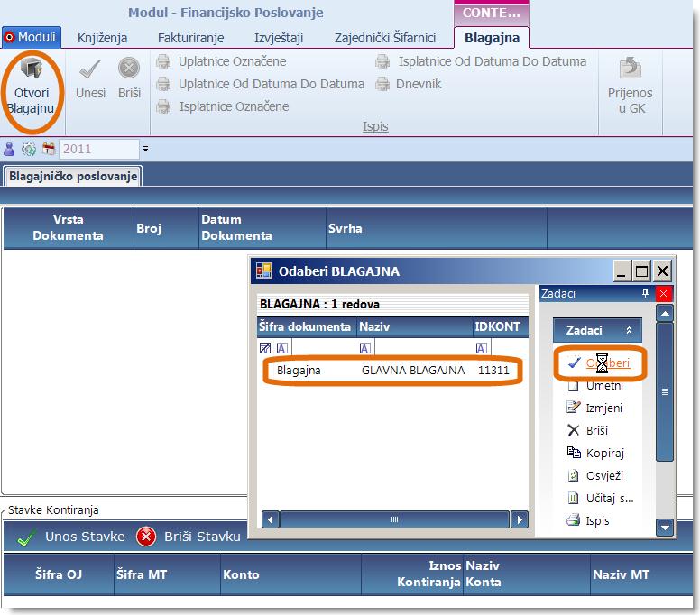The image size is (700, 615).
Task: Click the user icon next to year field
Action: (9, 149)
